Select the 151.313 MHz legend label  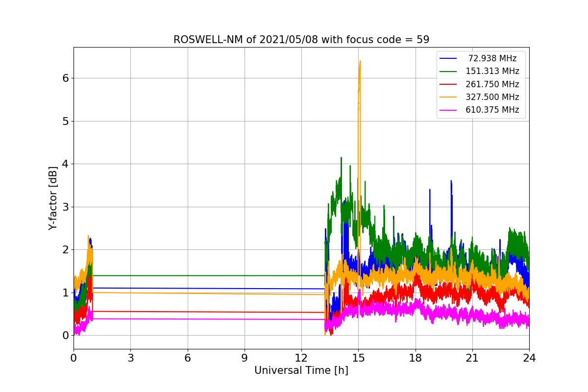pyautogui.click(x=492, y=72)
